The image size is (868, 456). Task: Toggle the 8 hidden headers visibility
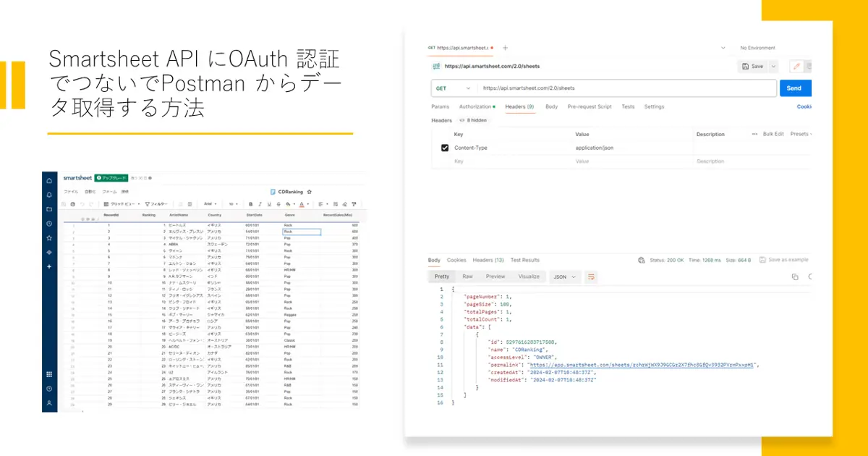pos(472,120)
